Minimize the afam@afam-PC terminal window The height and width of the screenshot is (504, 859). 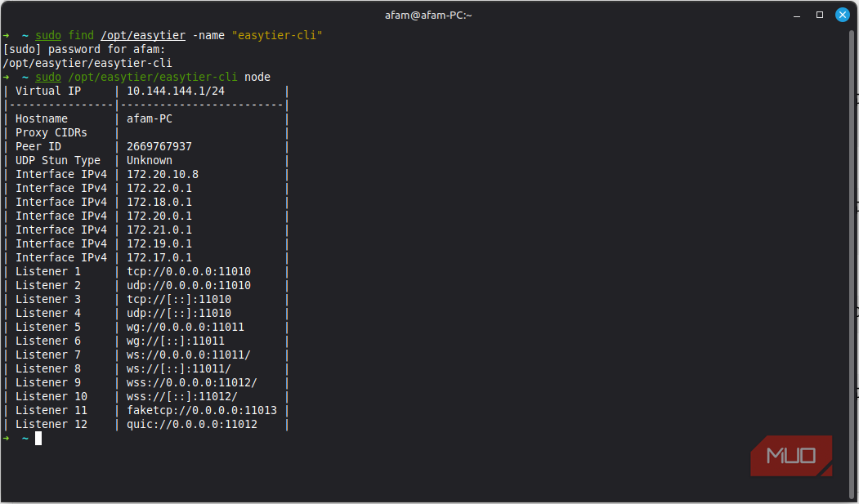797,16
